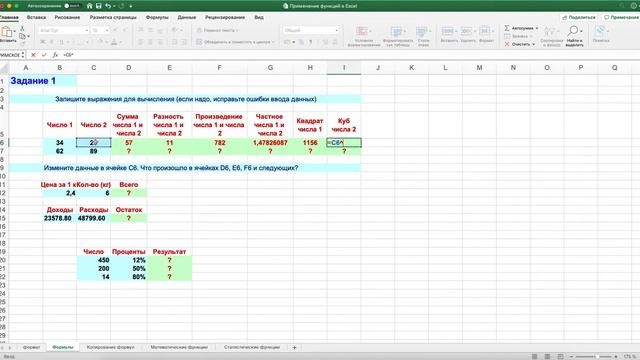Click the Примечания comments button

(x=621, y=17)
